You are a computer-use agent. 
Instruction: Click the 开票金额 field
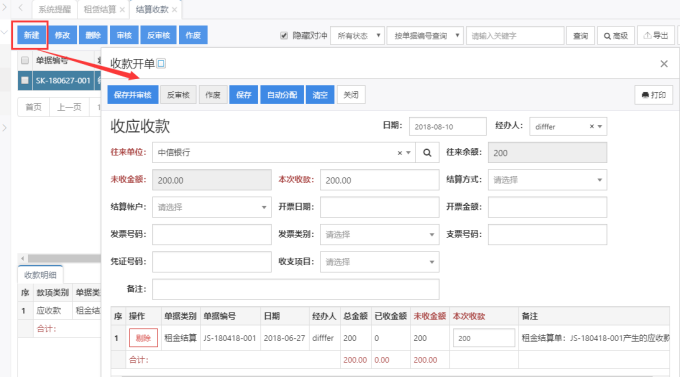(547, 207)
